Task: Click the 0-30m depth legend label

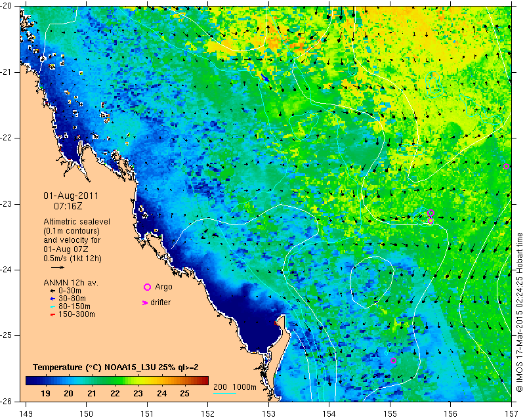Action: (70, 291)
